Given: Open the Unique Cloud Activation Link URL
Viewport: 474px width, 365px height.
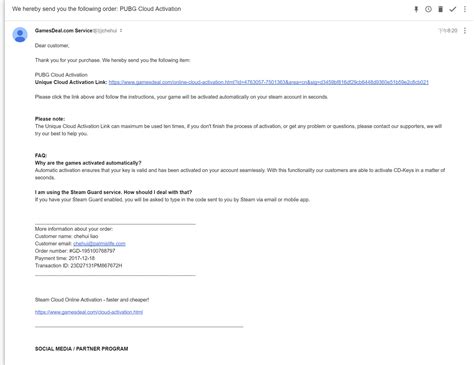Looking at the screenshot, I should 268,82.
